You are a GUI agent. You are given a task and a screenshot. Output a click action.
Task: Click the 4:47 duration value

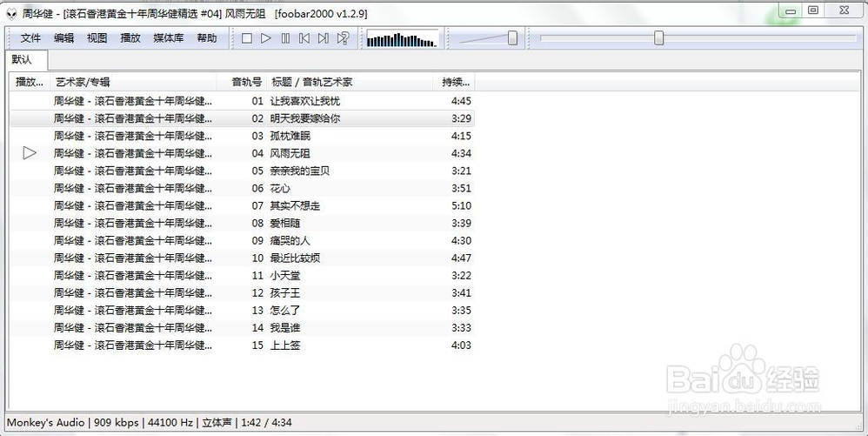click(x=461, y=258)
